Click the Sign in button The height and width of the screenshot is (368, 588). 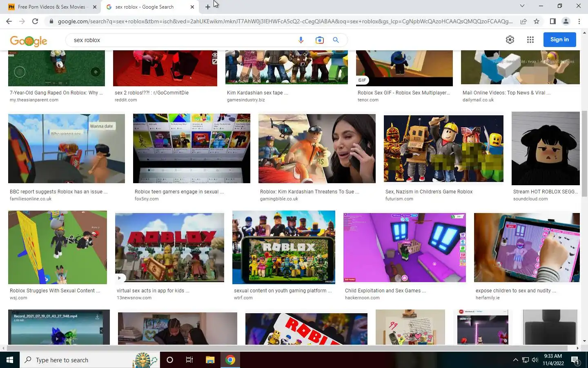[x=559, y=40]
